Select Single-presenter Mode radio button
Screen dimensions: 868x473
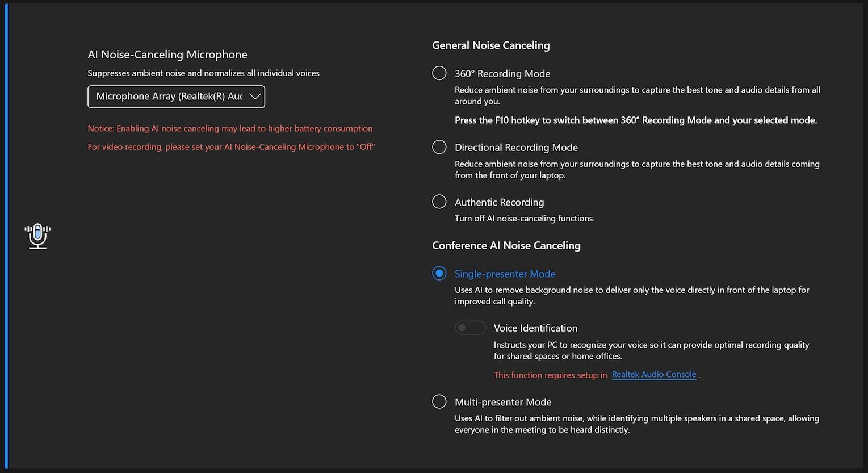pyautogui.click(x=439, y=273)
